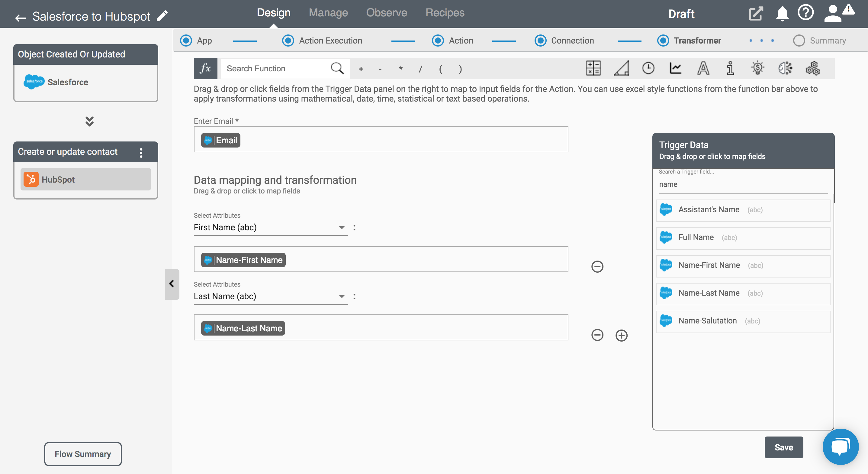Click Name-First Name chip in mapping field
This screenshot has width=868, height=474.
(x=243, y=260)
